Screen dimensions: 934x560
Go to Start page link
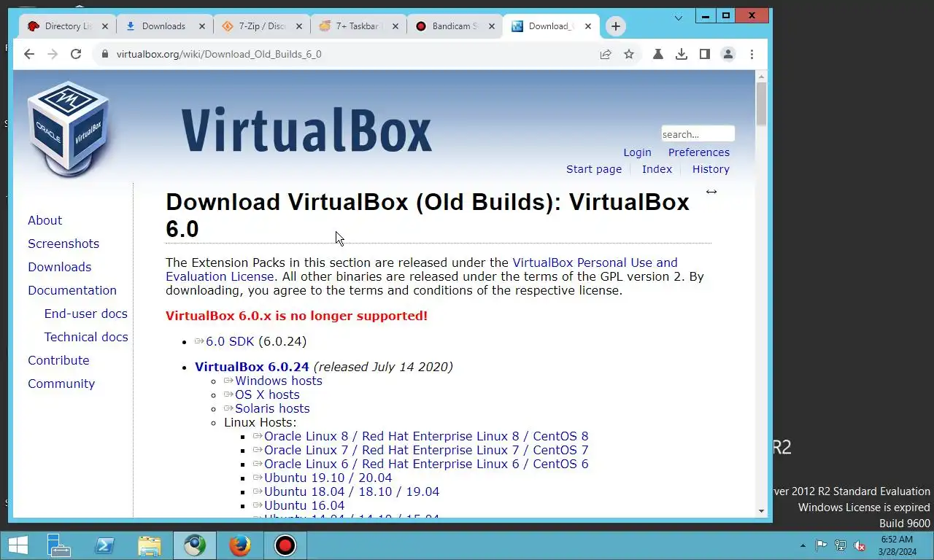click(x=594, y=169)
